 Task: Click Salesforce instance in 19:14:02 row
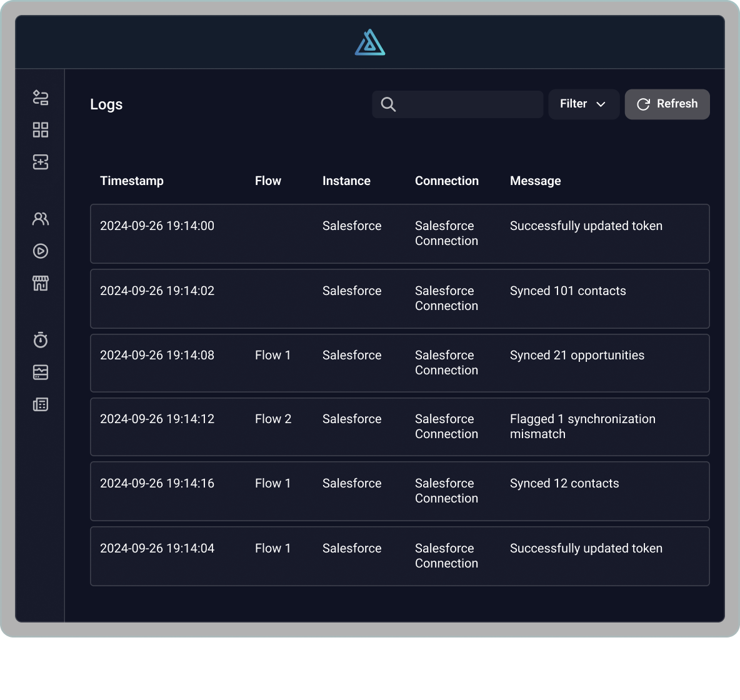[x=352, y=291]
